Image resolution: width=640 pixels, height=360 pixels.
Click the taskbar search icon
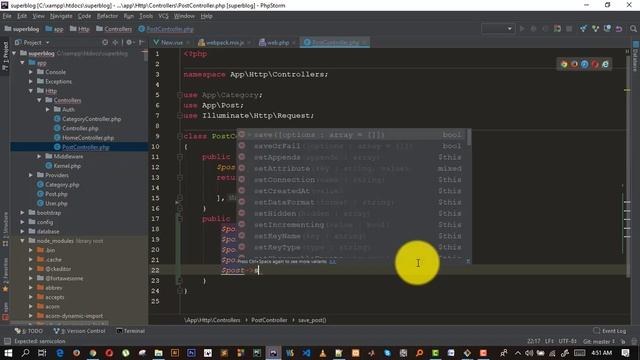tap(25, 353)
